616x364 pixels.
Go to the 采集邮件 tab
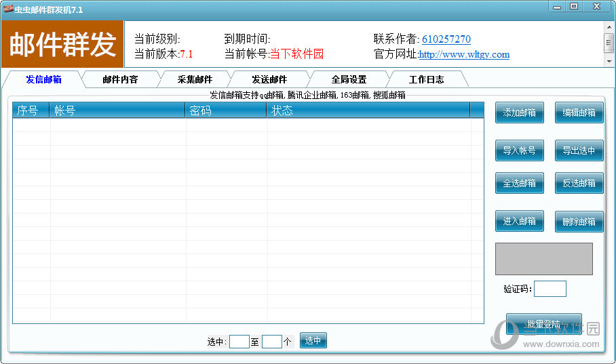pyautogui.click(x=195, y=79)
